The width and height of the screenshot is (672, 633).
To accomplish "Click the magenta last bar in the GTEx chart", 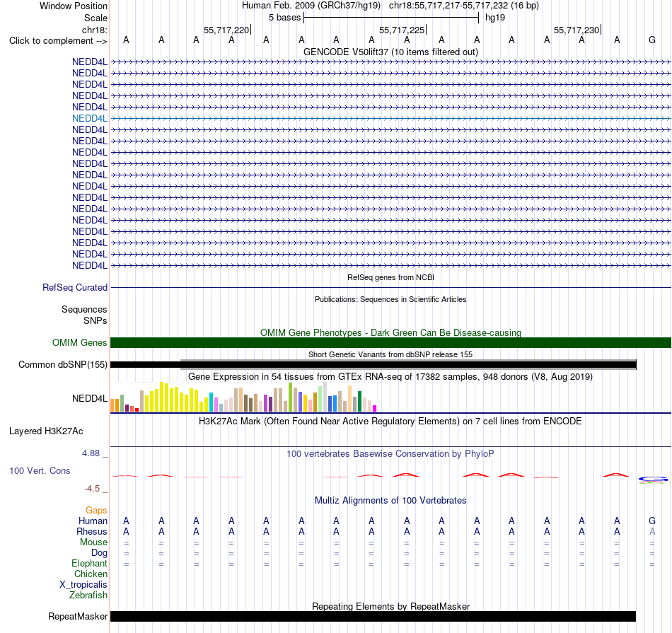I will click(x=374, y=408).
